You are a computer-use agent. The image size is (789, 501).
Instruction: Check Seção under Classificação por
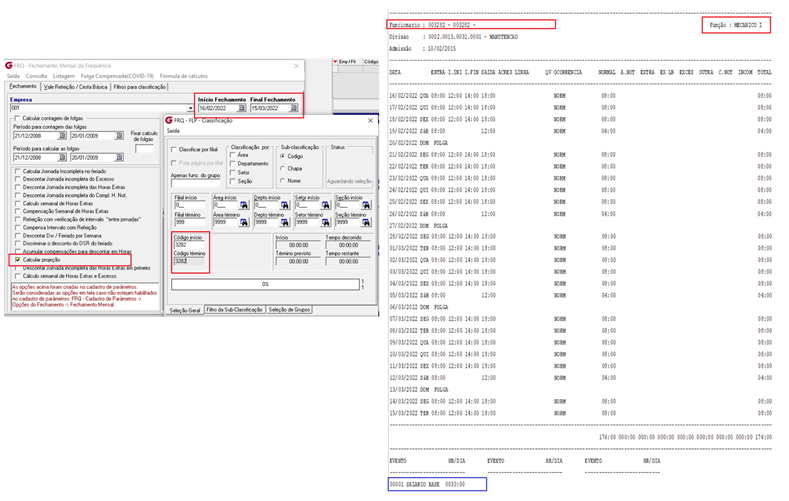click(x=232, y=181)
